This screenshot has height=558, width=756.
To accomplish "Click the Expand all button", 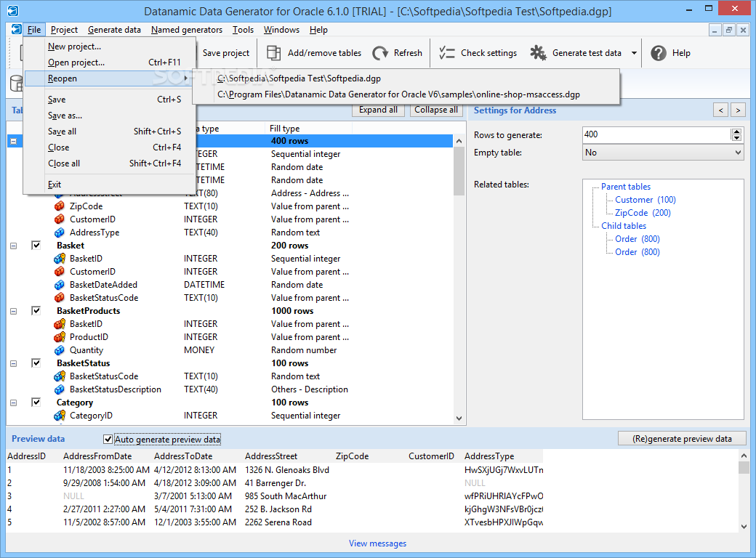I will (378, 110).
